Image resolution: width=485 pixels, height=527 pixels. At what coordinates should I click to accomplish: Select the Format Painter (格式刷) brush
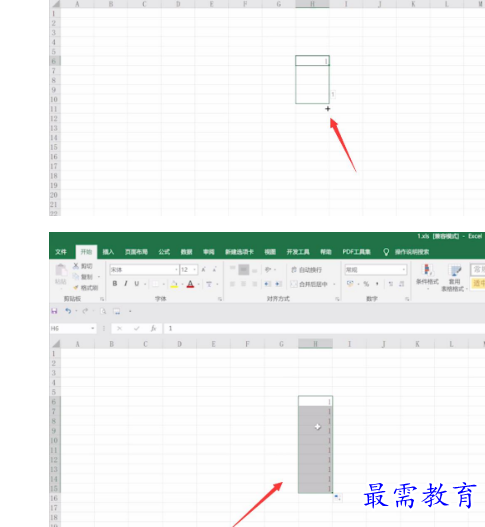pyautogui.click(x=76, y=287)
